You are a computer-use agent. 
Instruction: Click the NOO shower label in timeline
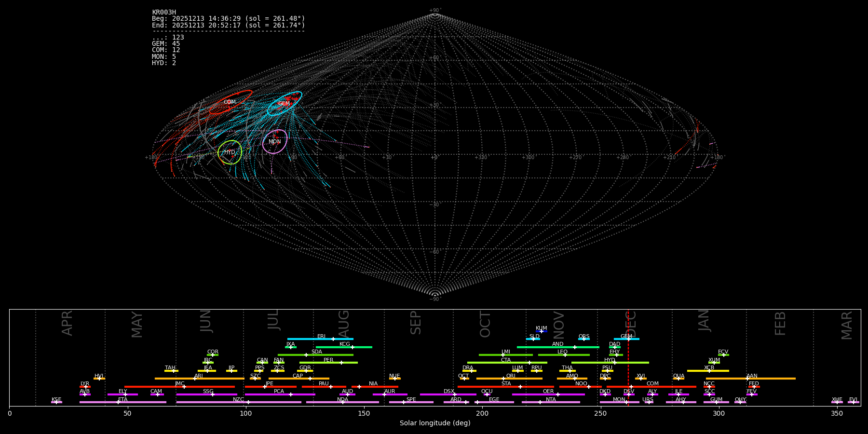(x=581, y=384)
